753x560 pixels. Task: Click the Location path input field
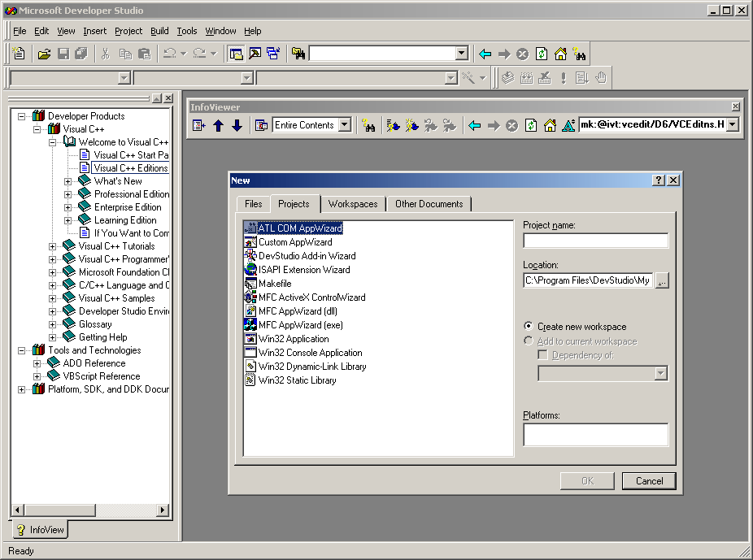click(588, 280)
